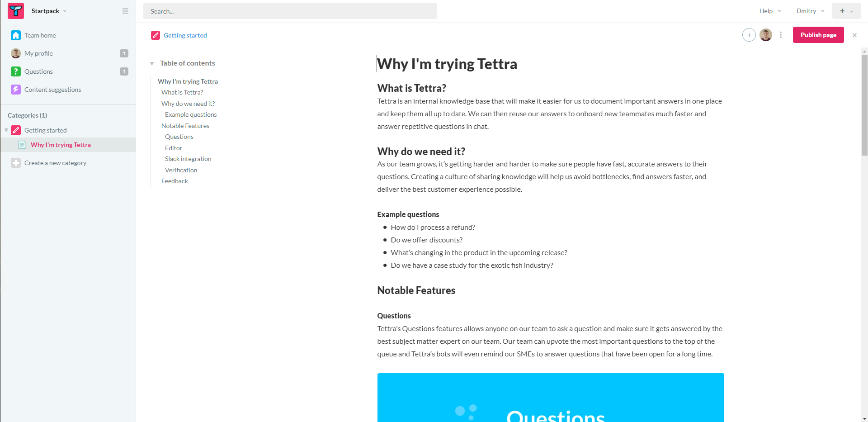Jump to Slack integration in contents
868x422 pixels.
[x=188, y=159]
